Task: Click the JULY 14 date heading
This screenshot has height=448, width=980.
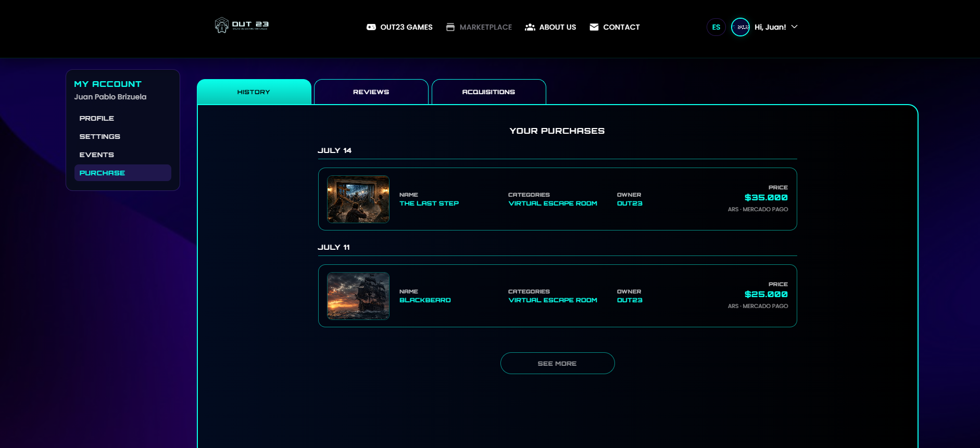Action: 334,150
